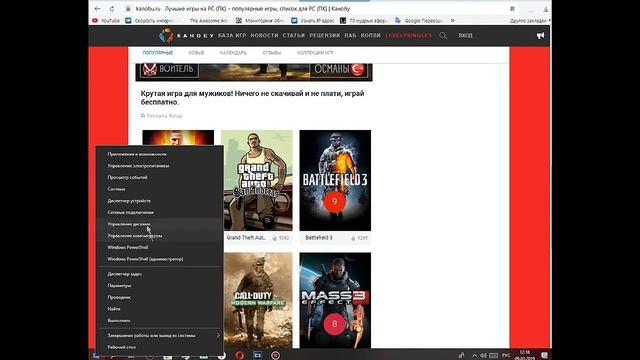The image size is (640, 360).
Task: Click the score 8 badge on Mass Effect 3
Action: point(334,324)
